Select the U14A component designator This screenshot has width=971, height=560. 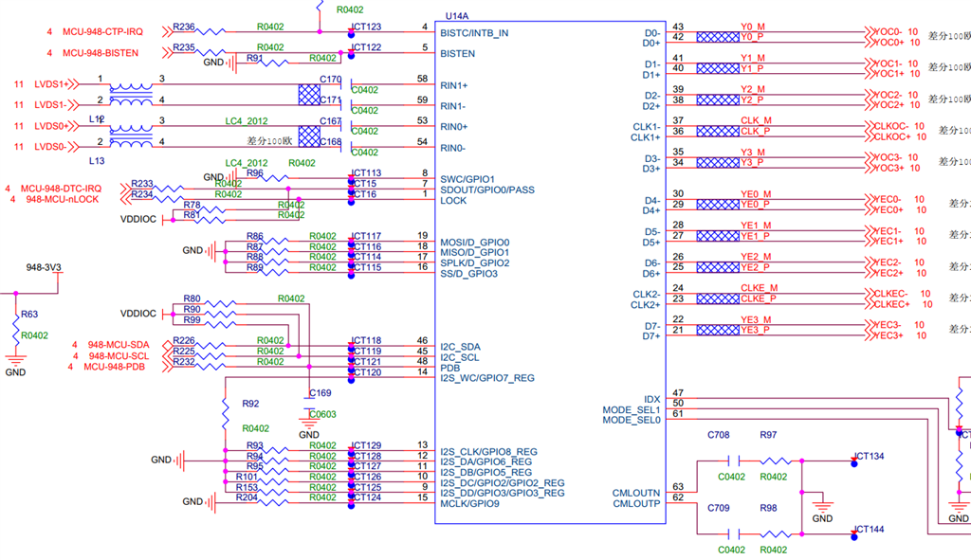point(456,16)
